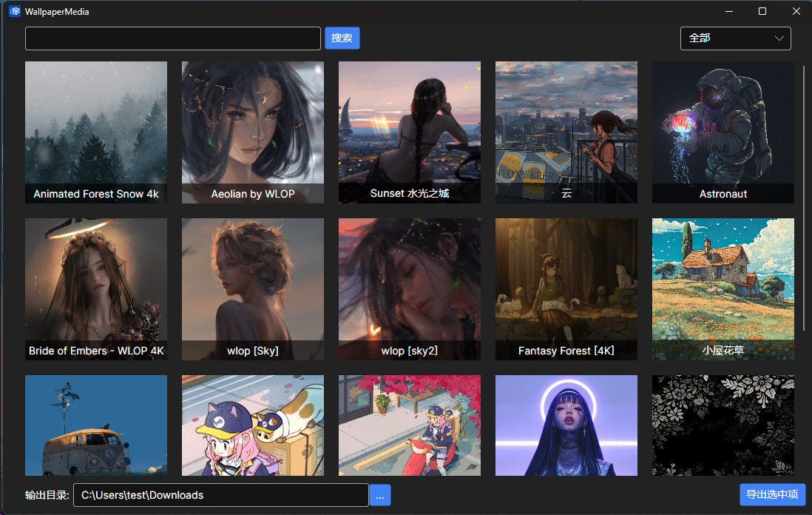Select the Bride of Embers - WLOP 4K wallpaper
The image size is (812, 515).
tap(96, 289)
